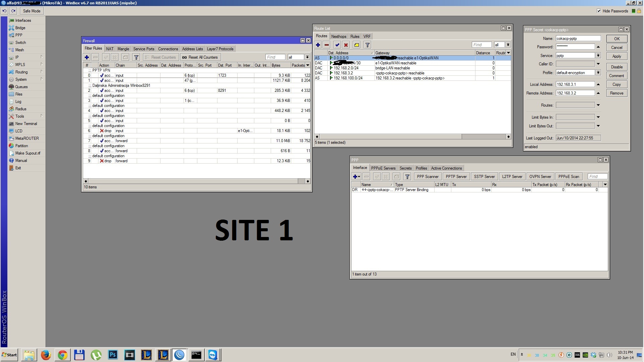Screen dimensions: 644x362
Task: Switch to the NAT tab in Firewall
Action: point(110,49)
